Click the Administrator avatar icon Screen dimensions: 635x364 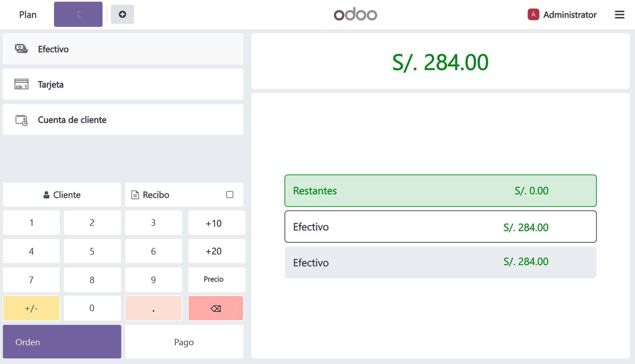[x=533, y=15]
